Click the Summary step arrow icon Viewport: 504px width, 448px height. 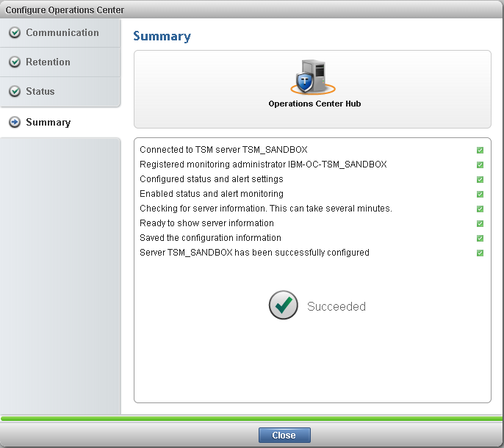[15, 123]
